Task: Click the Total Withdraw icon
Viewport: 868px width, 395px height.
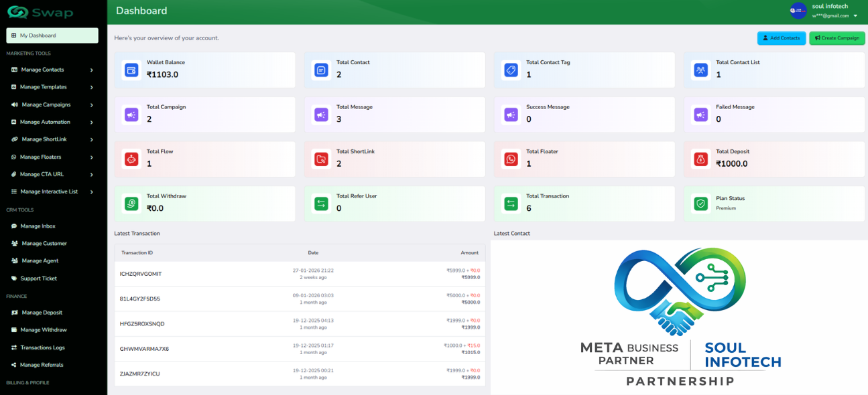Action: tap(131, 204)
